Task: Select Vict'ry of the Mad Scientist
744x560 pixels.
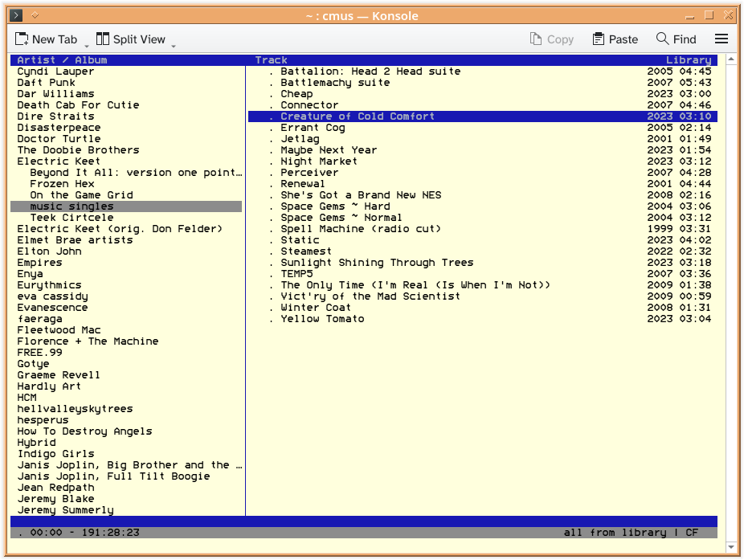Action: 483,296
